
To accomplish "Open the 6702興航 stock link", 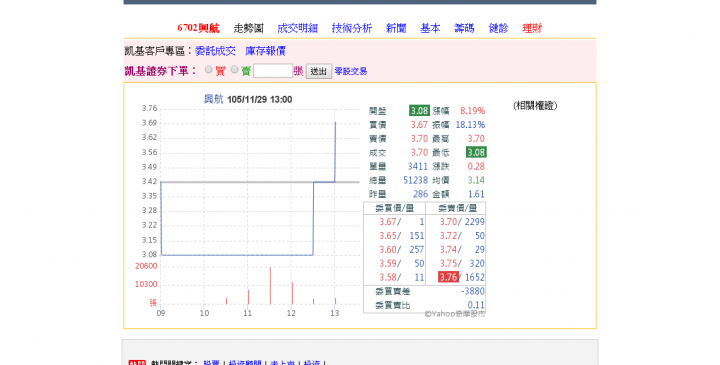I will coord(198,28).
